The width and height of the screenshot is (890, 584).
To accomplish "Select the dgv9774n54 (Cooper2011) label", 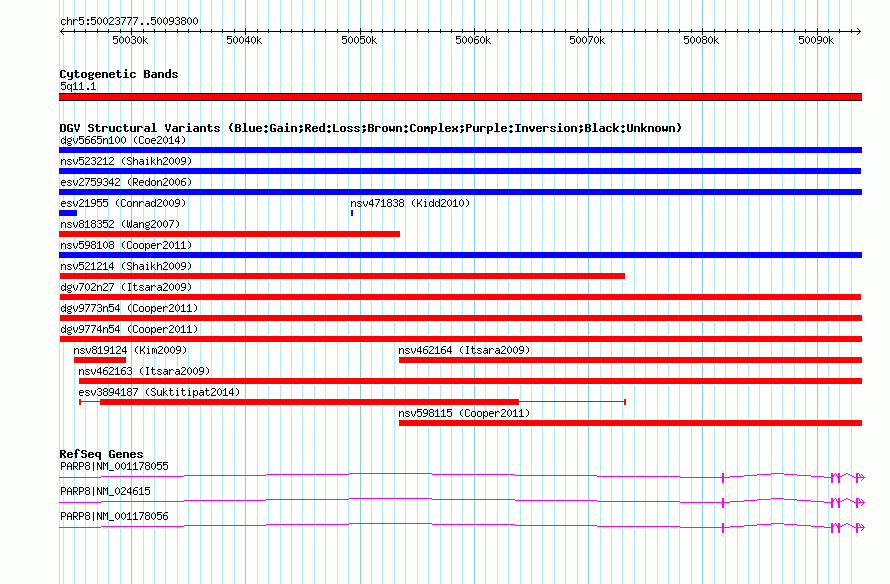I will tap(129, 329).
